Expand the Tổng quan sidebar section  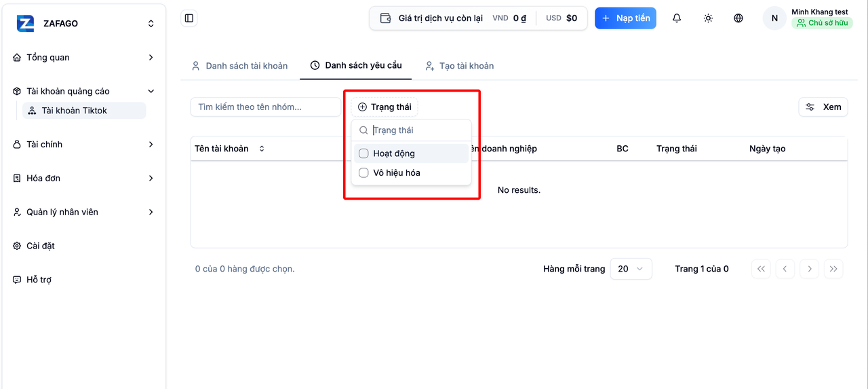[x=83, y=58]
